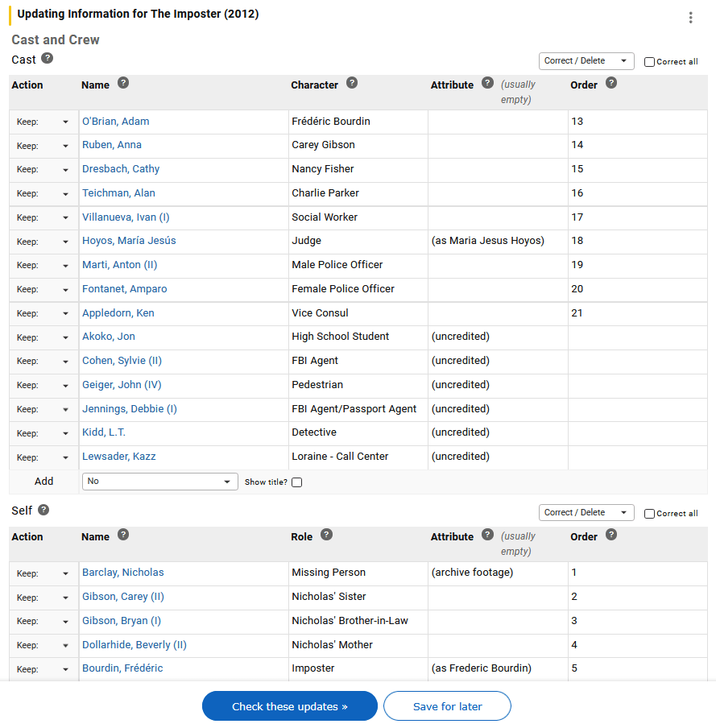This screenshot has height=728, width=716.
Task: Click the Name help icon in Self section
Action: (123, 534)
